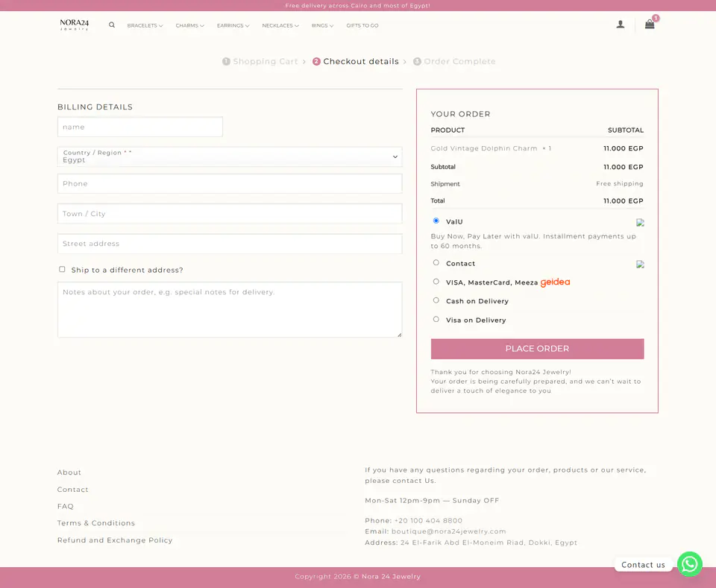The image size is (716, 588).
Task: Click the Contact payment logo image
Action: pyautogui.click(x=640, y=265)
